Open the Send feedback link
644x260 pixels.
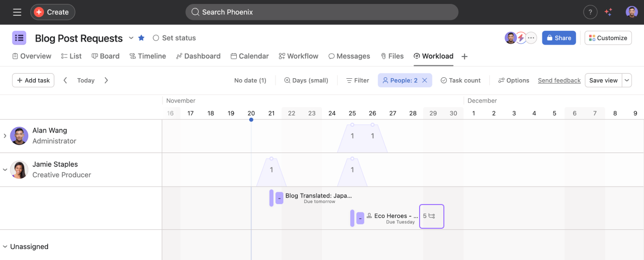tap(559, 80)
